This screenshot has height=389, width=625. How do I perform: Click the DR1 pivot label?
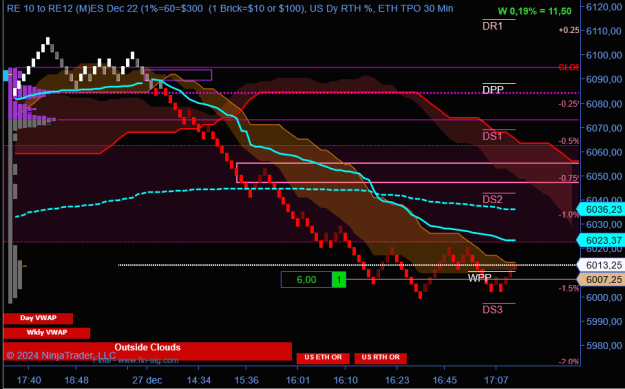tap(493, 26)
